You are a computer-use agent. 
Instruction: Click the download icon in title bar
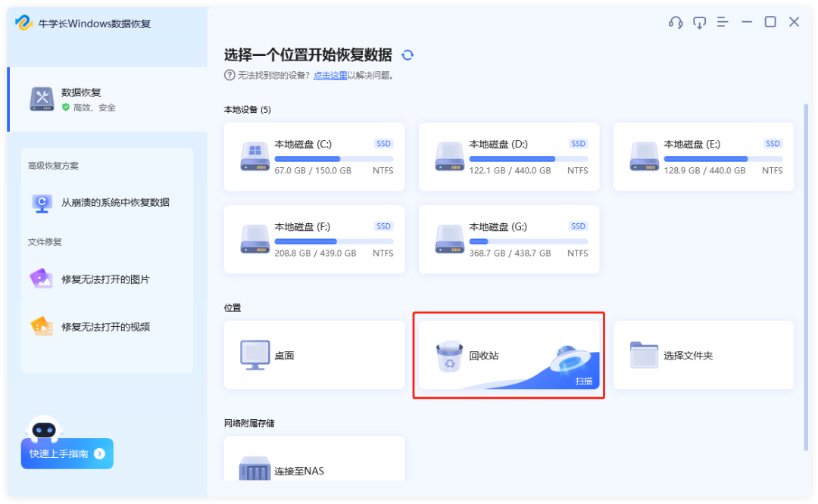point(699,22)
